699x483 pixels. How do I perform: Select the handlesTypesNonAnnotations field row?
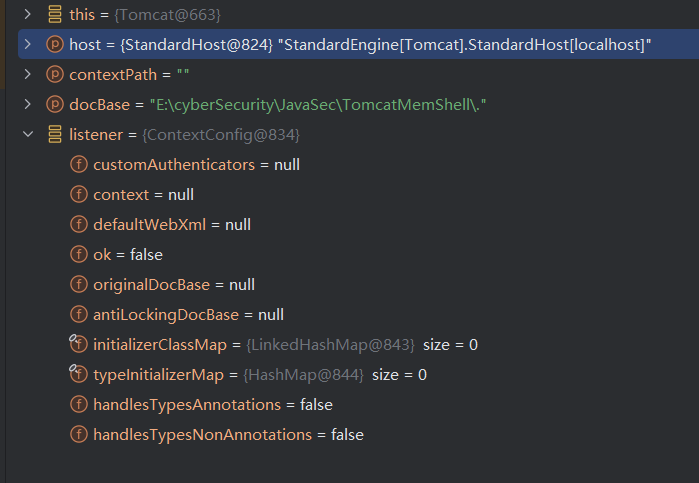[228, 435]
